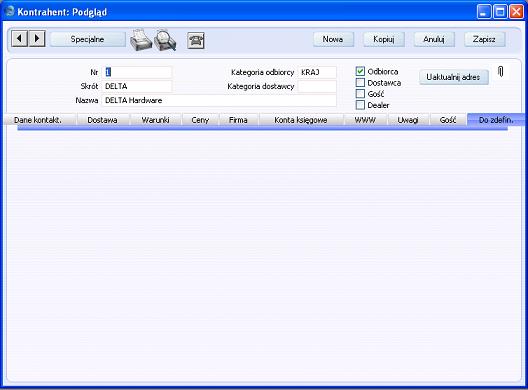
Task: Click Kategoria odbiorcy field KRAJ
Action: [x=317, y=72]
